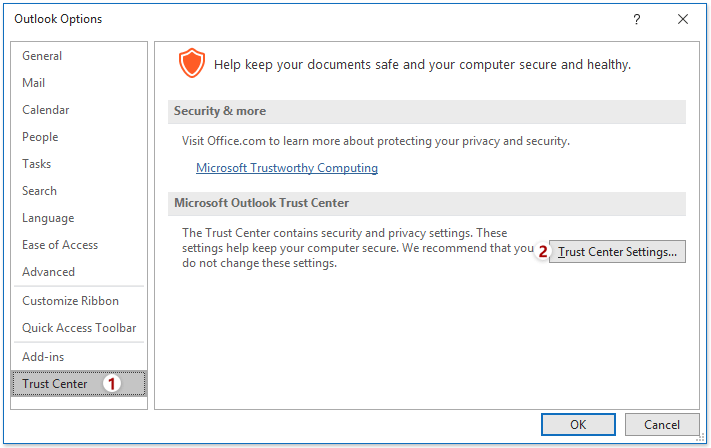Close the Outlook Options dialog
The width and height of the screenshot is (711, 448).
point(683,19)
